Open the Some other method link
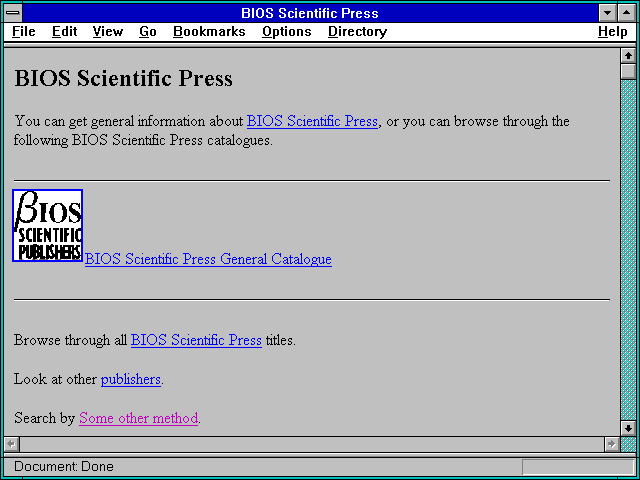The image size is (640, 480). tap(138, 418)
